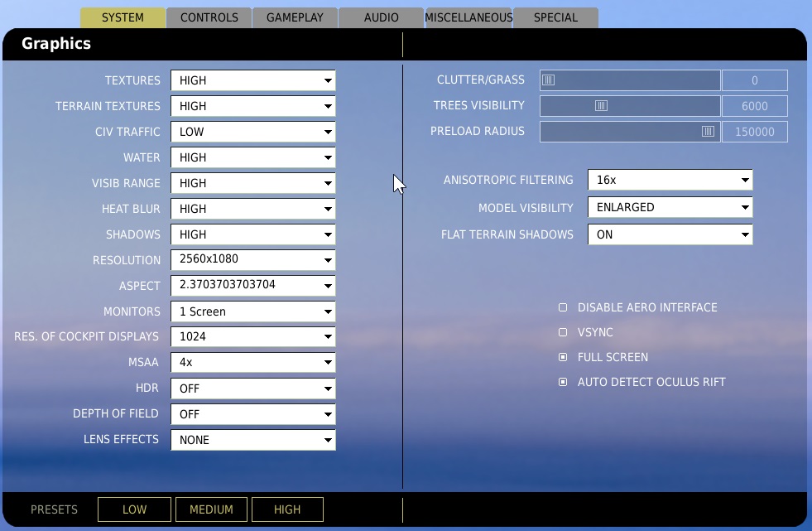Viewport: 812px width, 531px height.
Task: Open the SPECIAL tab
Action: [555, 17]
